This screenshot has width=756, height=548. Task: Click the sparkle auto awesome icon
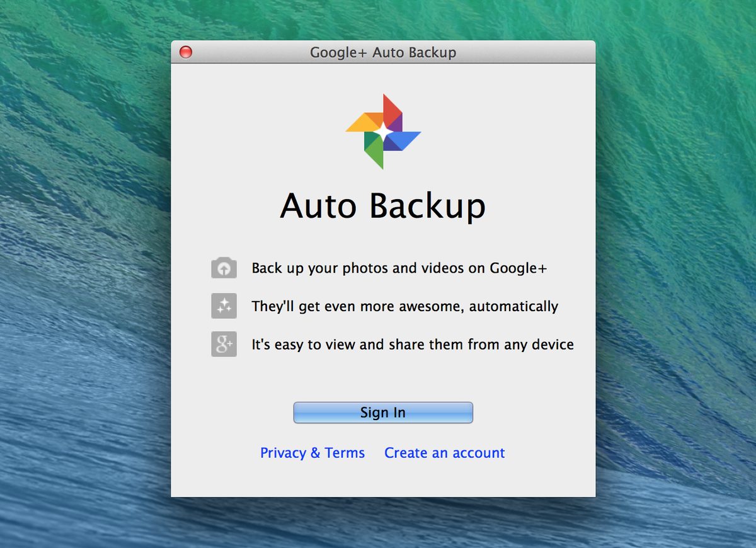[x=224, y=306]
